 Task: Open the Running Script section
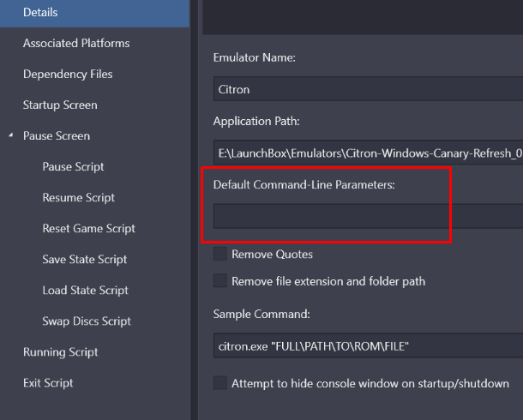60,352
